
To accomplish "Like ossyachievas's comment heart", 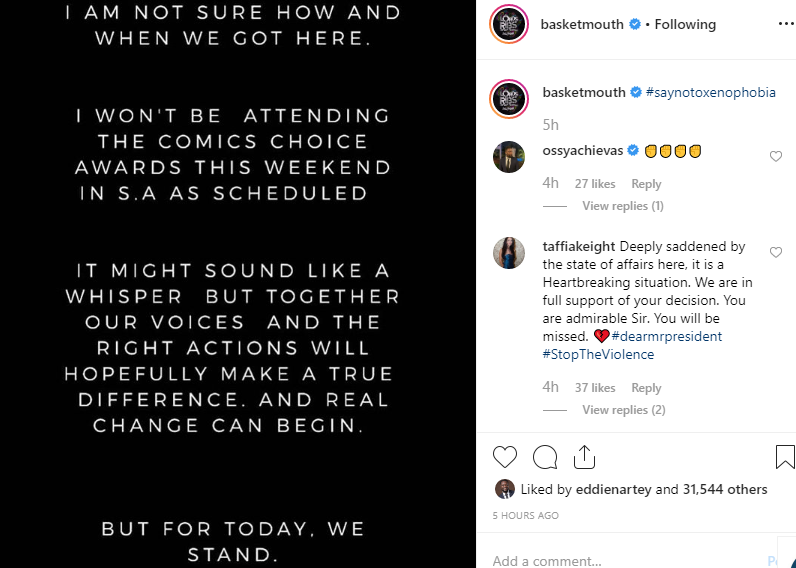I will [x=776, y=157].
